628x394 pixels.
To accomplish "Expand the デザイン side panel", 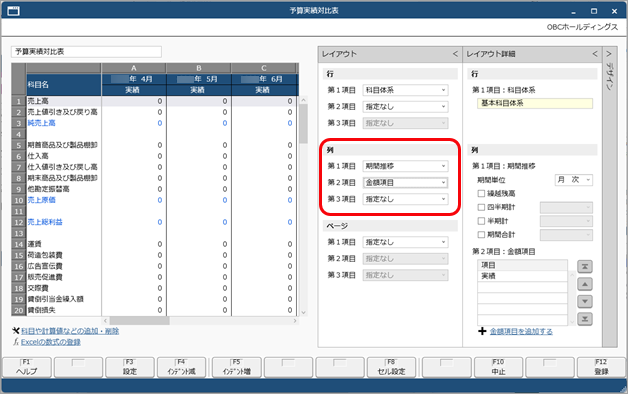I will [609, 54].
